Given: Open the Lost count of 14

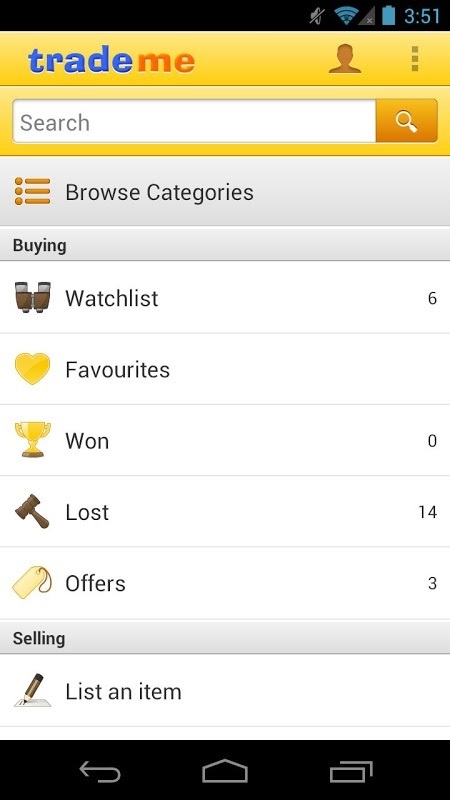Looking at the screenshot, I should pos(428,512).
